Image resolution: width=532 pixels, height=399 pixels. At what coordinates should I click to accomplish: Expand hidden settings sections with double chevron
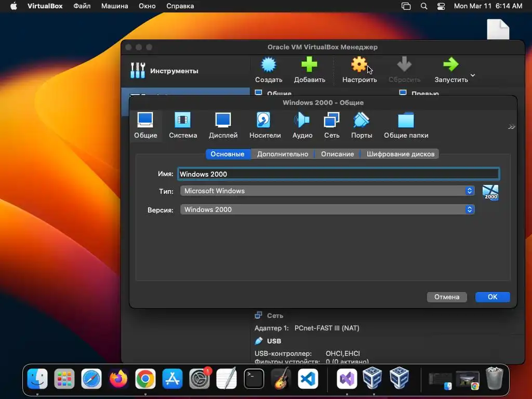(511, 127)
